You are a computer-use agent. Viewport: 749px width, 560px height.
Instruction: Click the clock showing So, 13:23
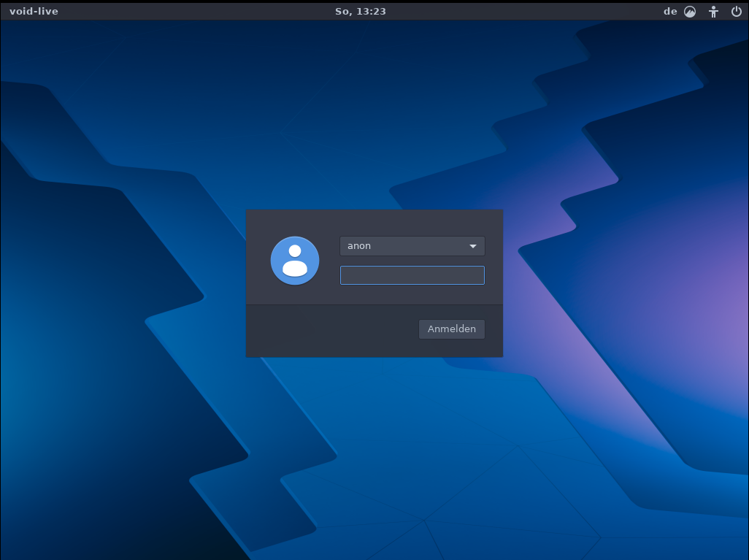tap(360, 12)
